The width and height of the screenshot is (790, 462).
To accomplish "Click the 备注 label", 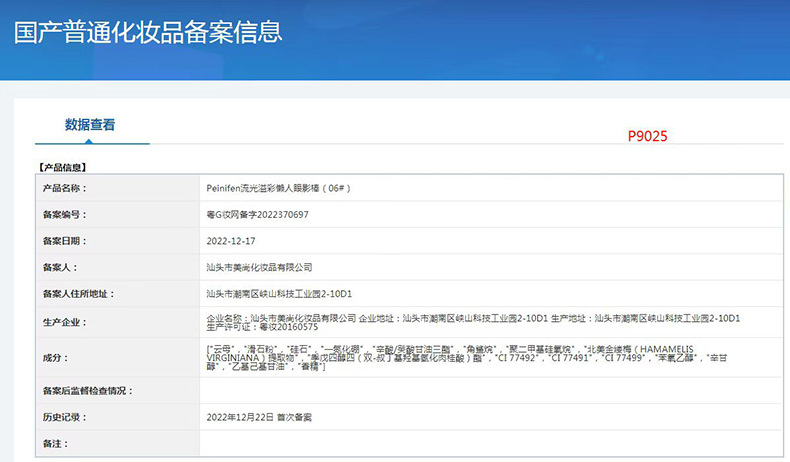I will pos(55,444).
